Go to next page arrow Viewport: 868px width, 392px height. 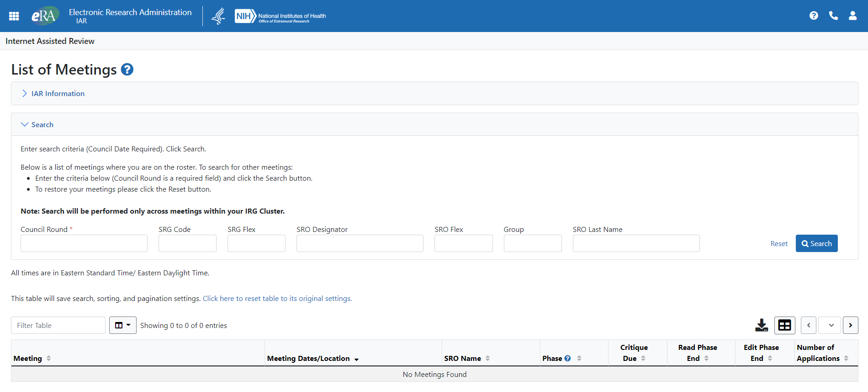tap(850, 325)
